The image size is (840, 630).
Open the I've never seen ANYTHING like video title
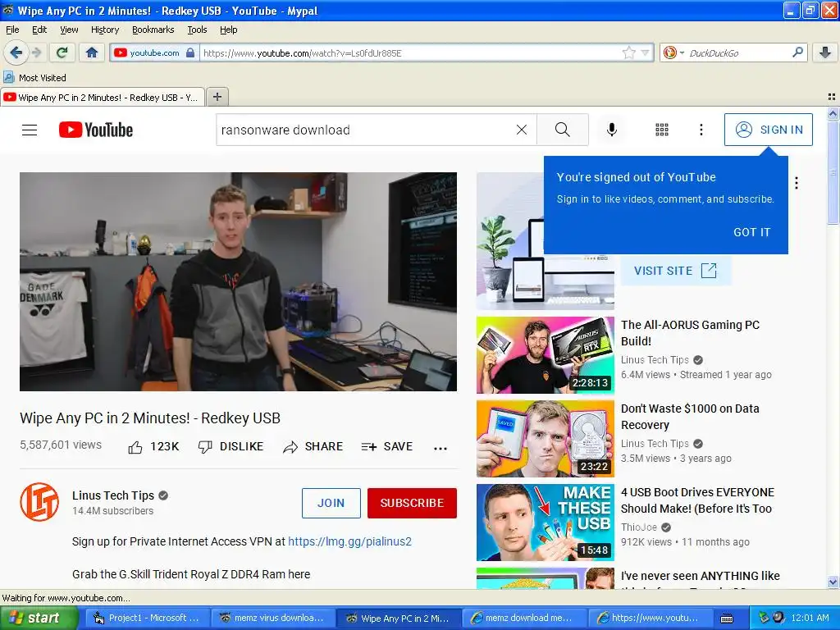click(x=701, y=576)
